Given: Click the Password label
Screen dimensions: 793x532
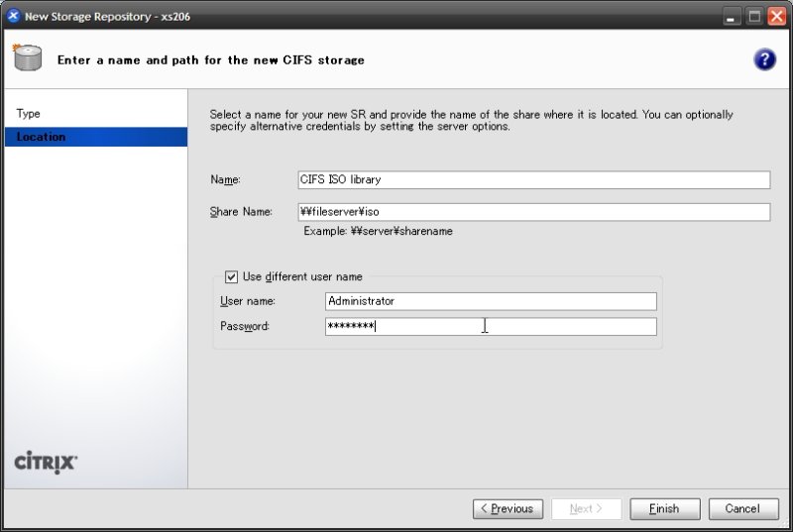Looking at the screenshot, I should [245, 326].
